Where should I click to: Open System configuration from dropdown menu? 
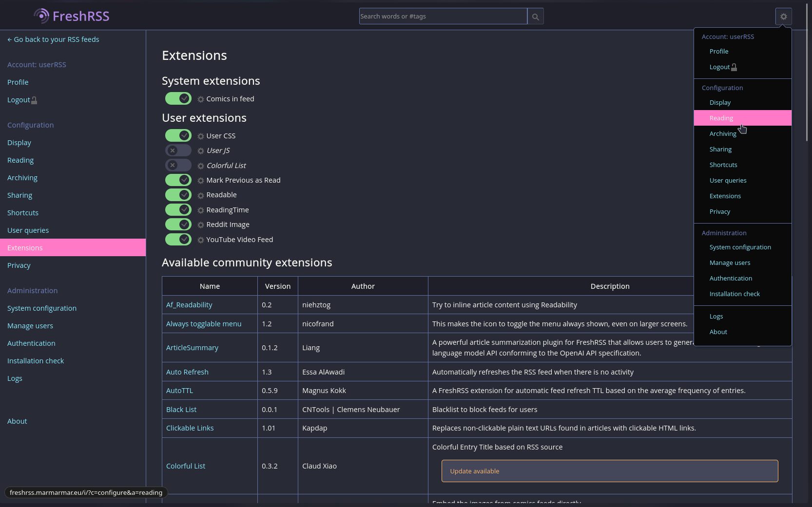pos(742,247)
